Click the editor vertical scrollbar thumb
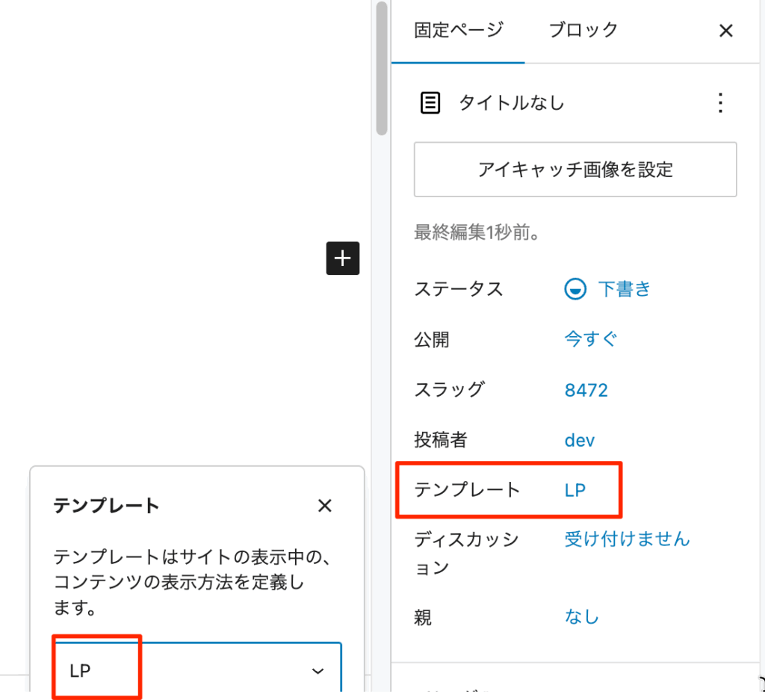The image size is (765, 700). (x=382, y=67)
